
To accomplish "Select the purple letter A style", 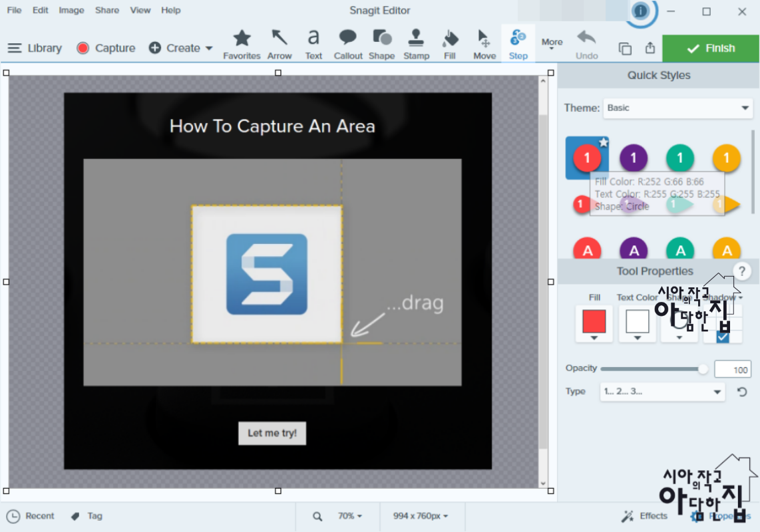I will click(x=634, y=249).
